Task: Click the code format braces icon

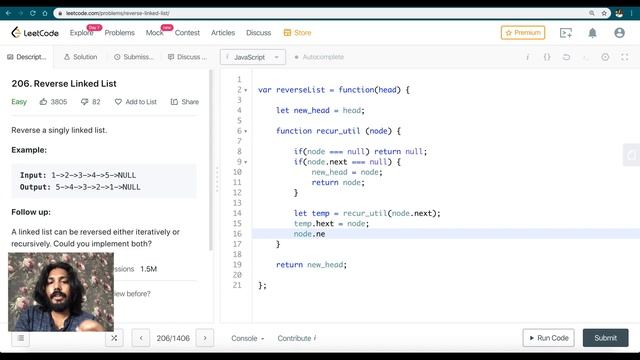Action: coord(547,57)
